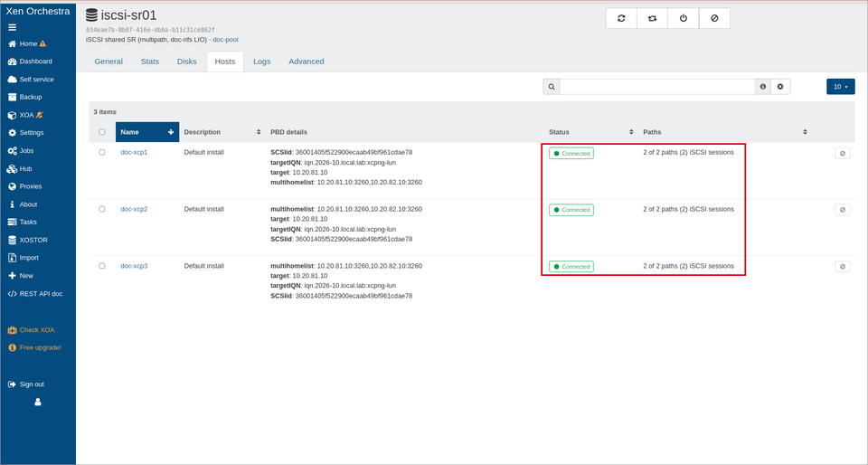Click the iscsi-sr01 SR name heading

coord(128,15)
